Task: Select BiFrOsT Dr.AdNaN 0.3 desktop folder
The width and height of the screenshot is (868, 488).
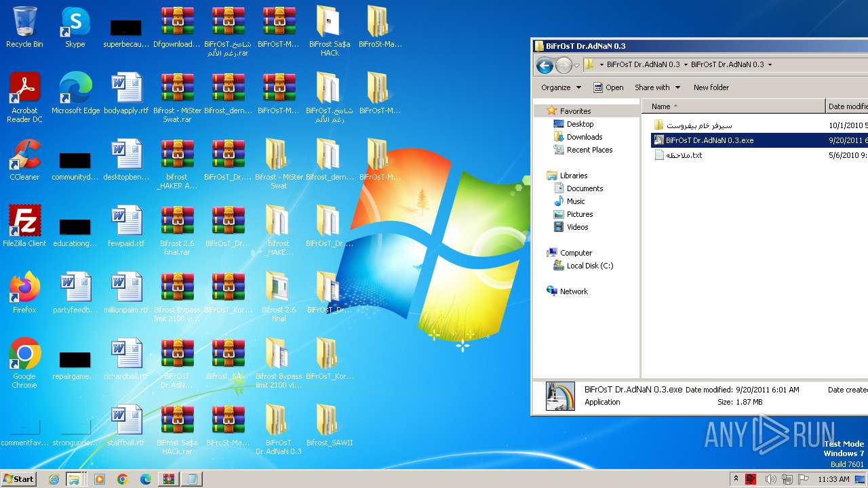Action: pos(279,430)
